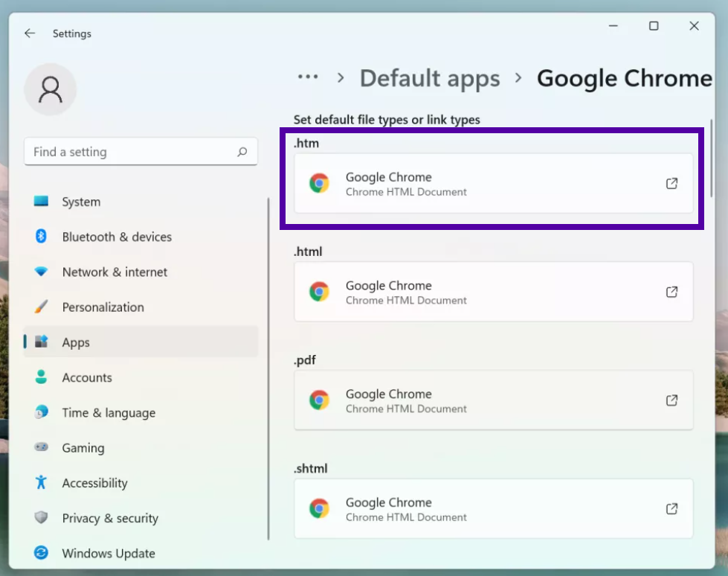Minimize the Settings window
Viewport: 728px width, 576px height.
(x=613, y=26)
